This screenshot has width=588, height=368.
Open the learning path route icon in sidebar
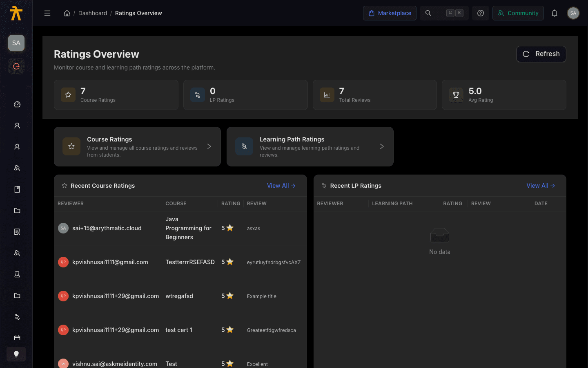[x=17, y=317]
